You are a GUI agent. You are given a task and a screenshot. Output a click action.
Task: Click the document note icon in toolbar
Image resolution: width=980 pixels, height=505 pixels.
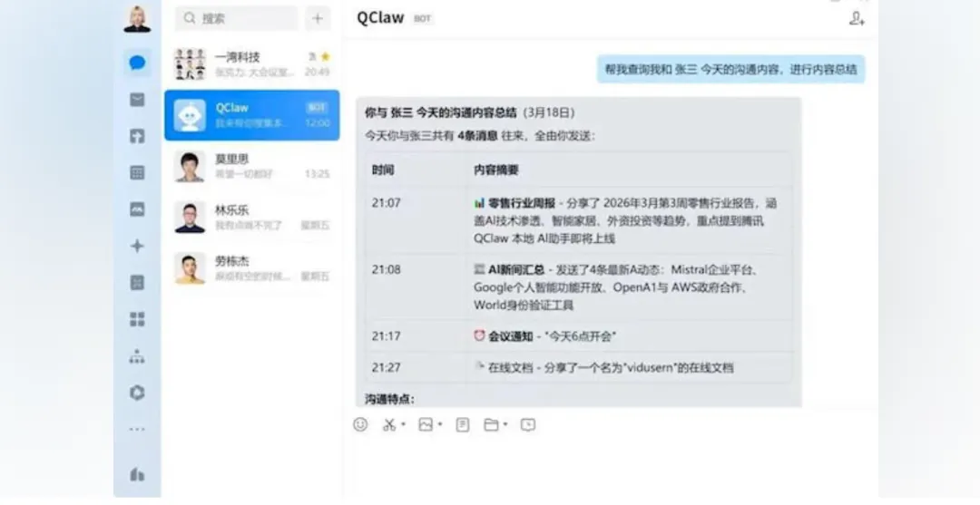coord(463,424)
